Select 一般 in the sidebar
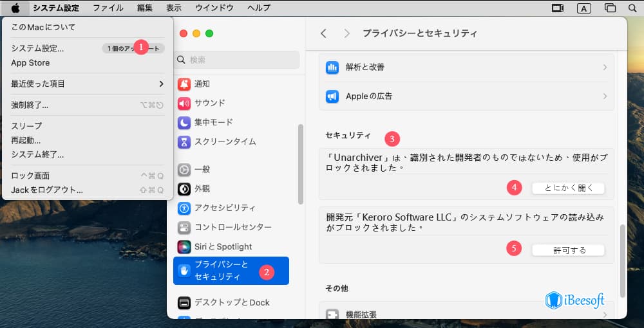This screenshot has height=328, width=644. coord(202,169)
